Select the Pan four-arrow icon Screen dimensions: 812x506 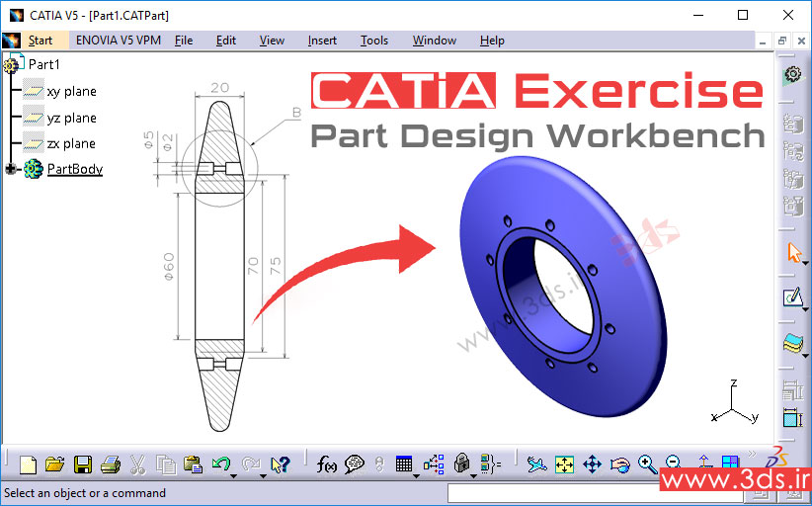coord(592,464)
